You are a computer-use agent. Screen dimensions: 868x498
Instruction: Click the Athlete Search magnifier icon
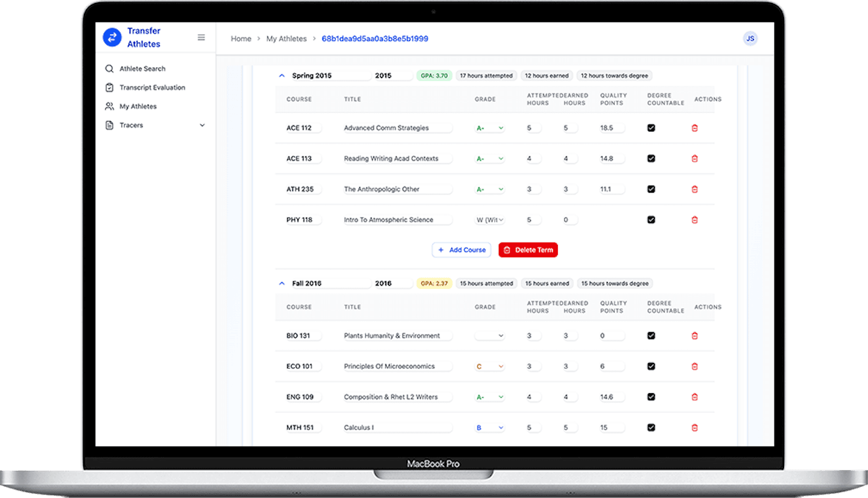click(x=109, y=69)
